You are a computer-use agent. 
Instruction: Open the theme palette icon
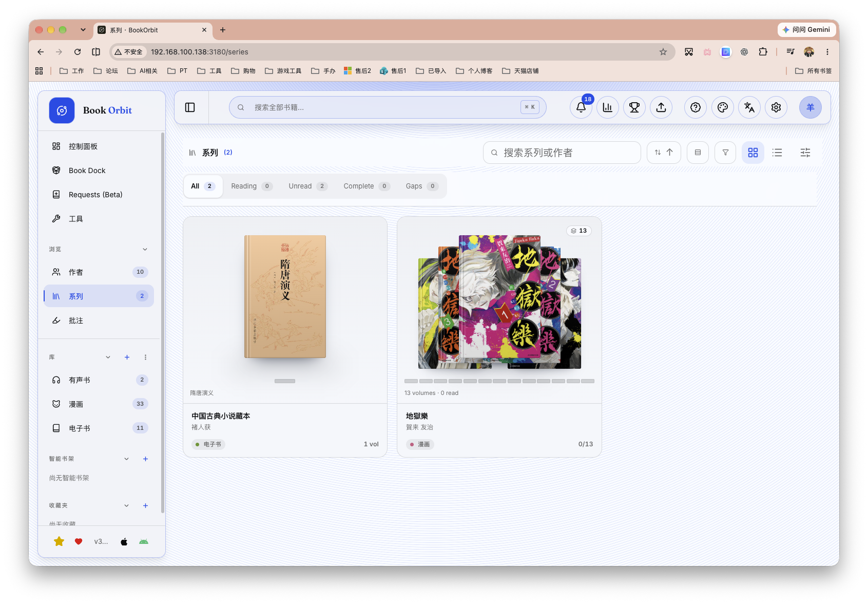[723, 107]
